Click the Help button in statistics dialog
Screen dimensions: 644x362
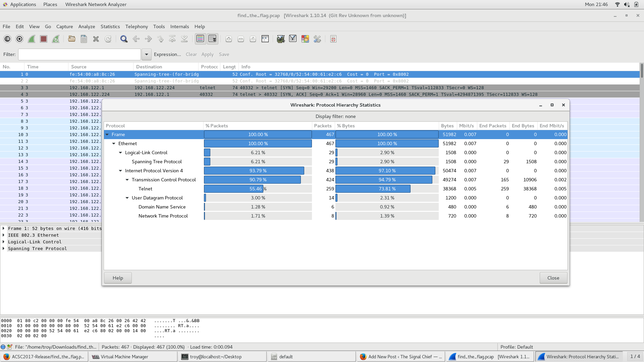pos(118,278)
